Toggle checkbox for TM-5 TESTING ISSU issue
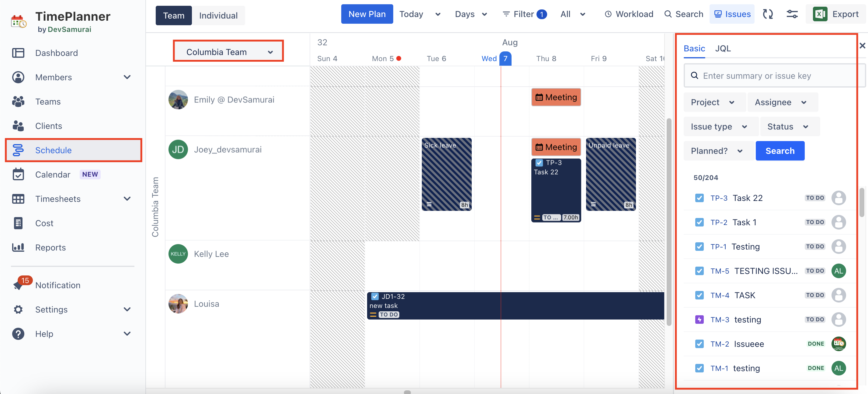Image resolution: width=868 pixels, height=394 pixels. pyautogui.click(x=699, y=271)
